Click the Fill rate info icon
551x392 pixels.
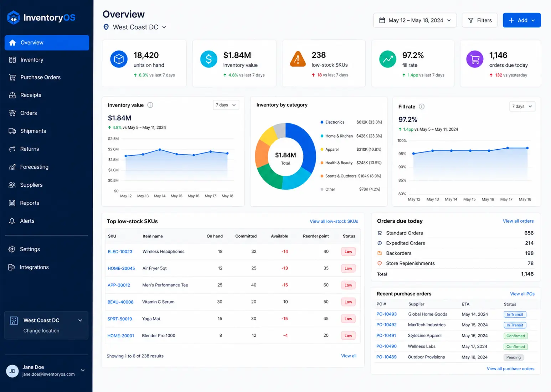422,107
